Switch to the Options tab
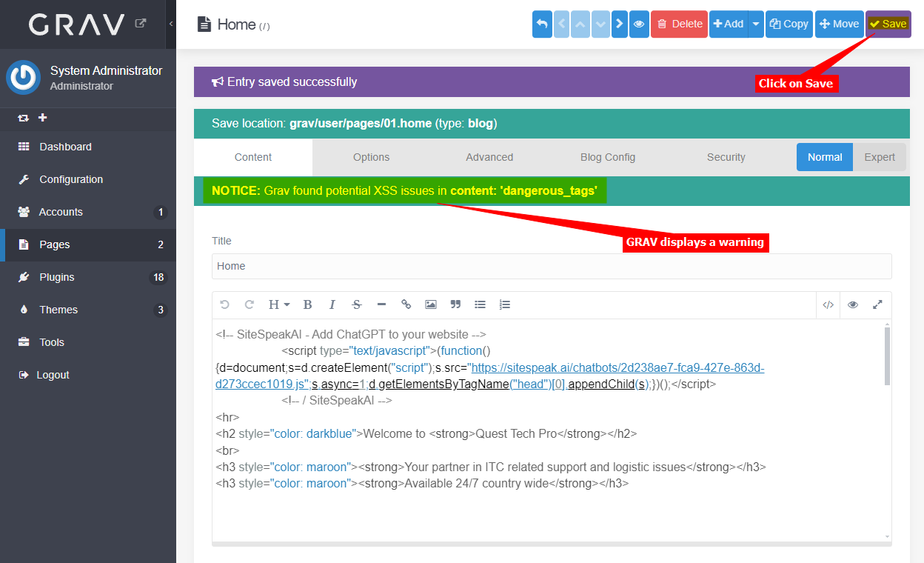Viewport: 924px width, 563px height. (372, 157)
